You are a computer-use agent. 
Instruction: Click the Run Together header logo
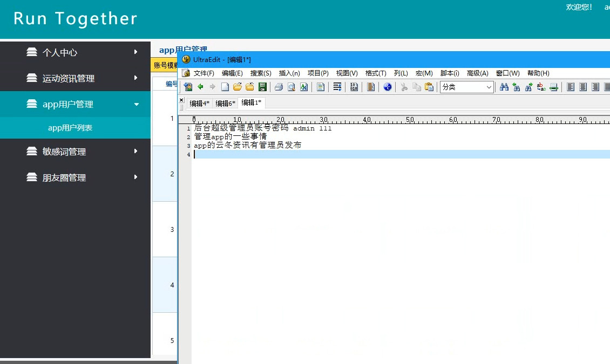click(x=75, y=18)
